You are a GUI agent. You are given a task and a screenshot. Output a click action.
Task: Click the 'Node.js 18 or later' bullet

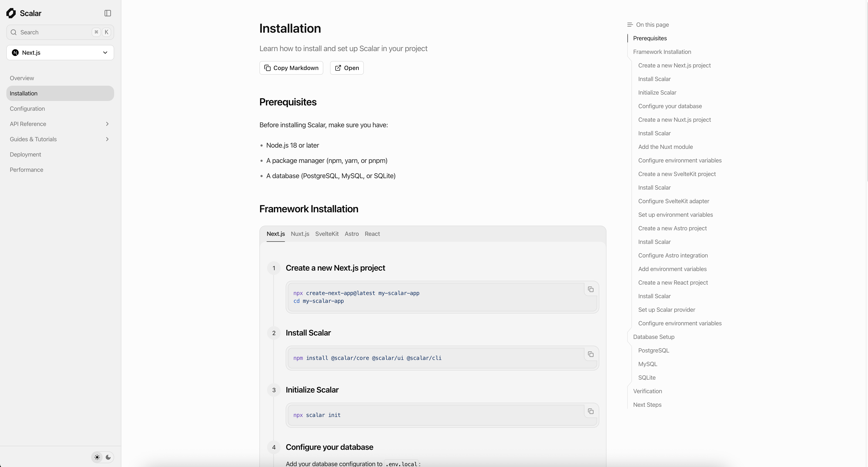[x=293, y=145]
